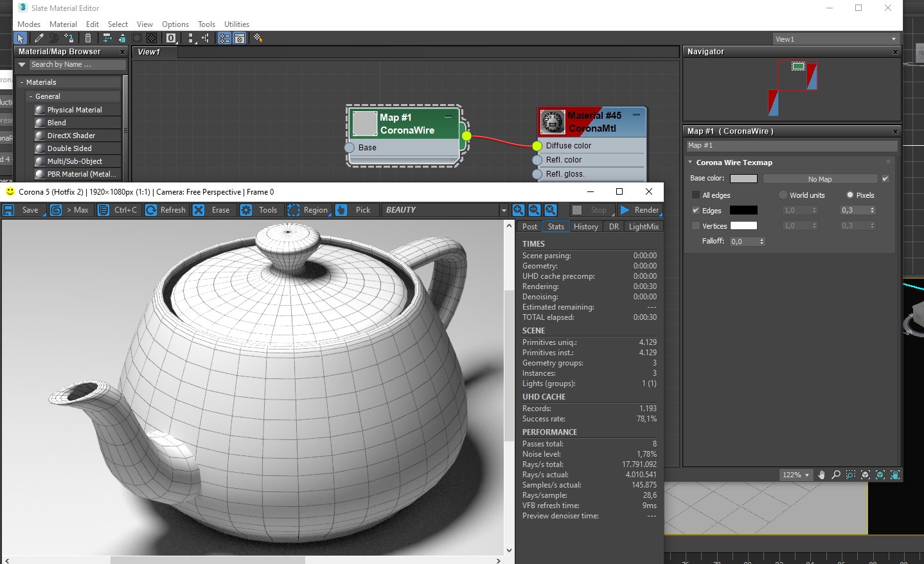Open the Utilities menu

(x=236, y=24)
